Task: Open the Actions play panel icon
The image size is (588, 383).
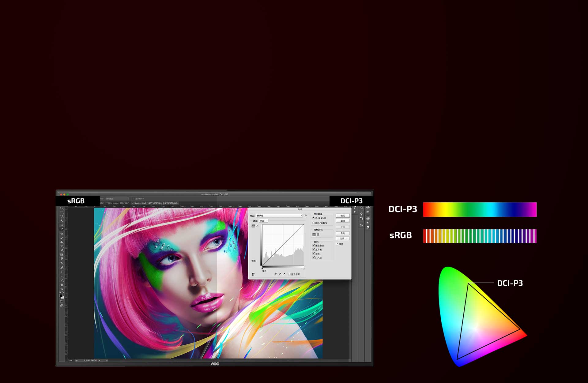Action: 355,212
